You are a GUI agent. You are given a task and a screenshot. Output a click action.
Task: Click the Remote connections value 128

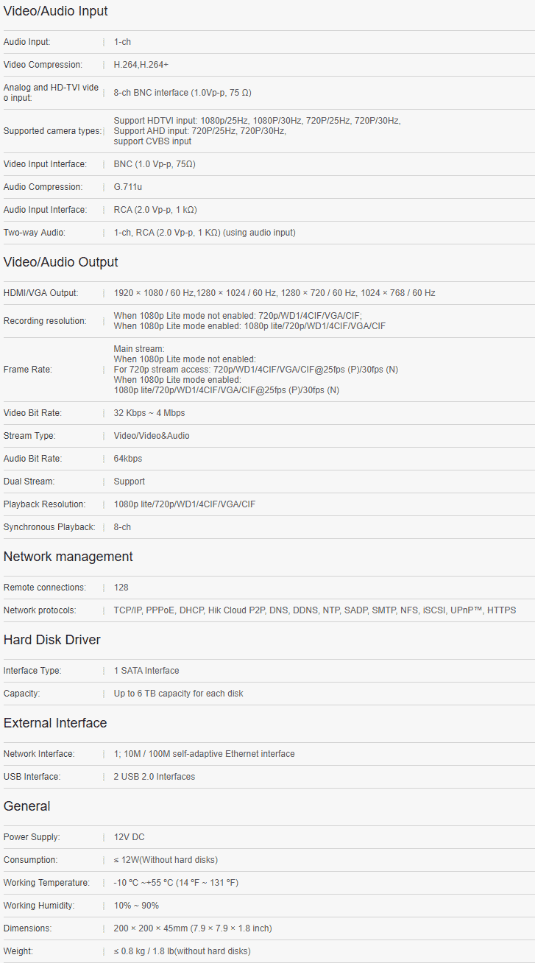tap(121, 588)
